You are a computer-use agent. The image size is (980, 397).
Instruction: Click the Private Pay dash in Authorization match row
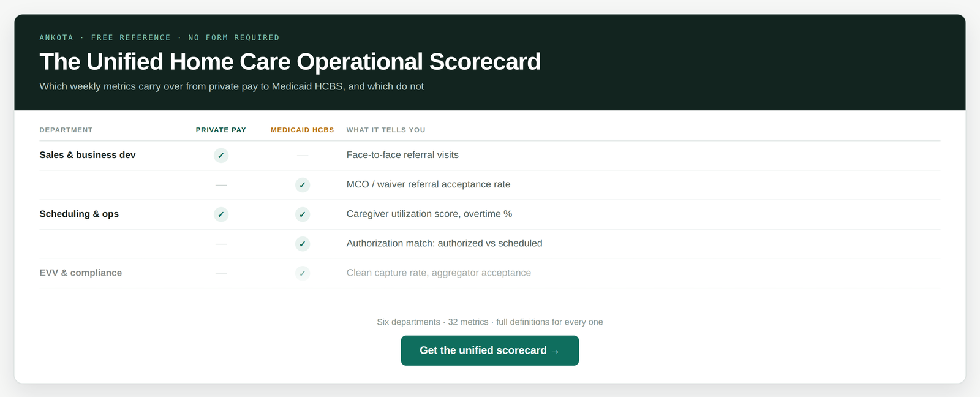221,244
